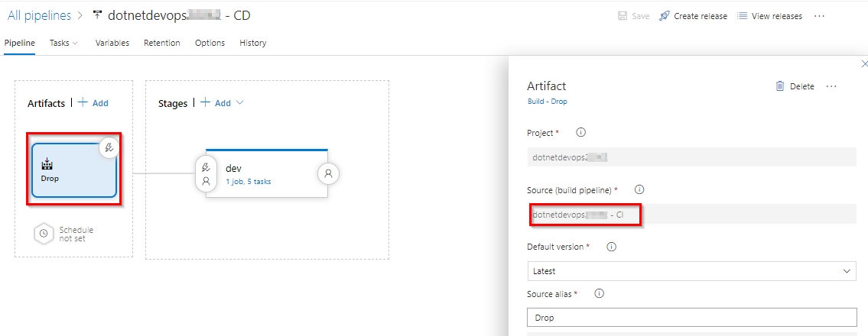This screenshot has width=868, height=336.
Task: Click the plus icon next to Stages
Action: (x=206, y=102)
